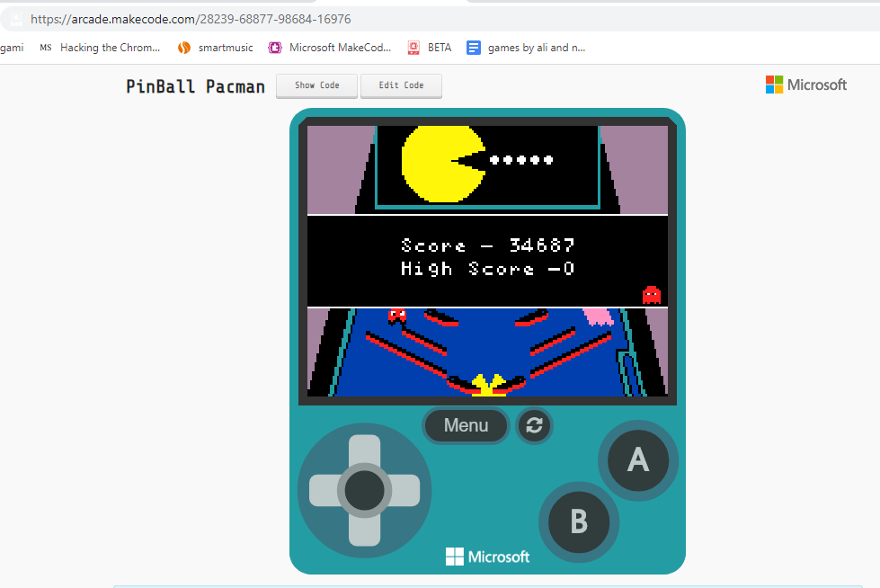Click the yellow Pacman between the flippers

point(487,386)
